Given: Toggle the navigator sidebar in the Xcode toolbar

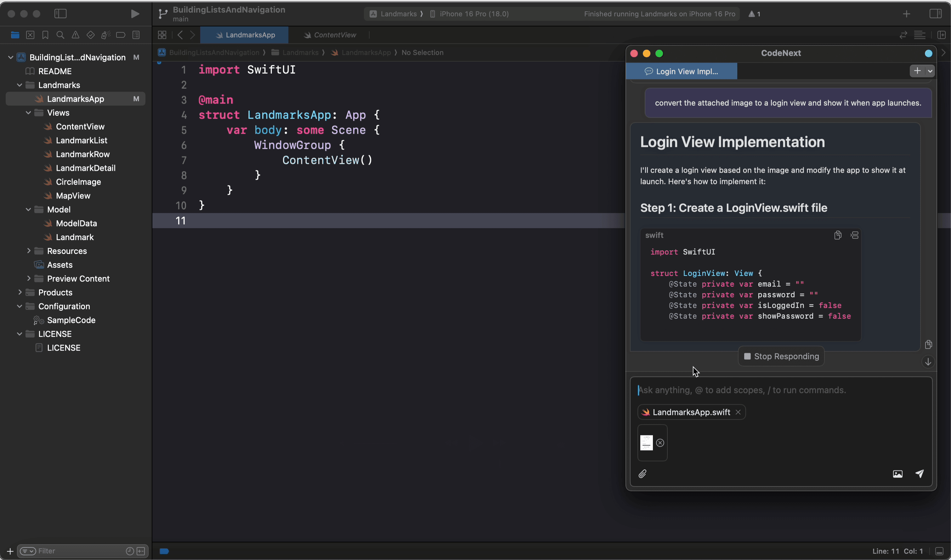Looking at the screenshot, I should pyautogui.click(x=60, y=14).
